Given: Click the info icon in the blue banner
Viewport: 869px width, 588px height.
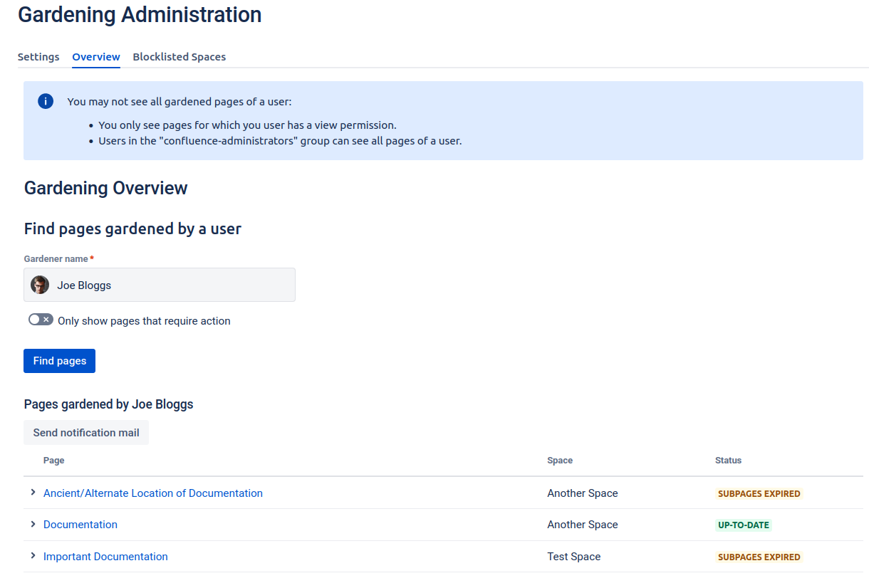Looking at the screenshot, I should pyautogui.click(x=46, y=101).
